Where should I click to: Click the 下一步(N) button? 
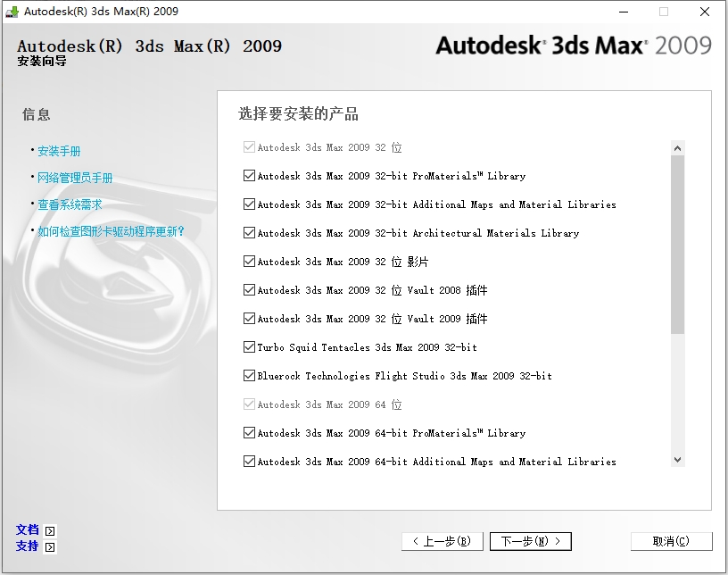[x=531, y=541]
